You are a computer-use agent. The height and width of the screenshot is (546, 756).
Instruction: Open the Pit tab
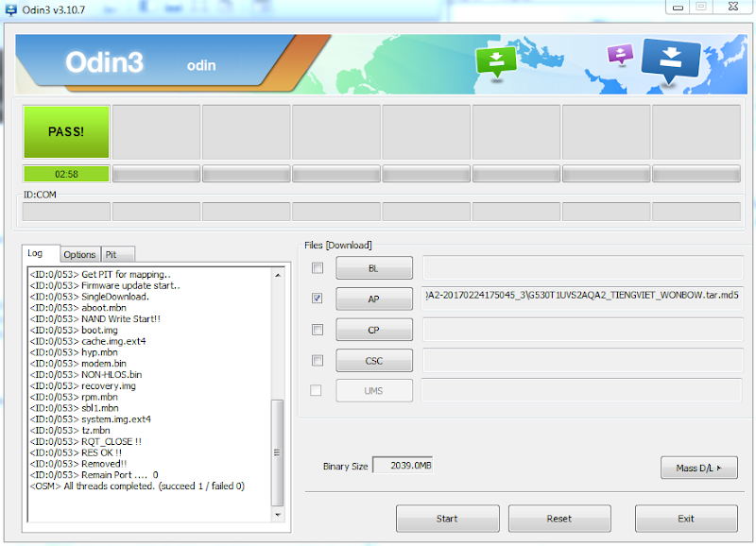coord(117,254)
